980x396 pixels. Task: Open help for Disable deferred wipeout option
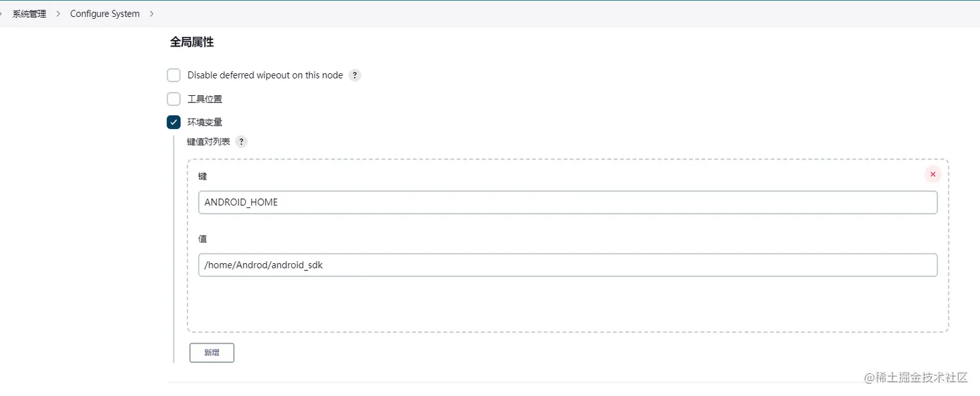click(x=355, y=75)
